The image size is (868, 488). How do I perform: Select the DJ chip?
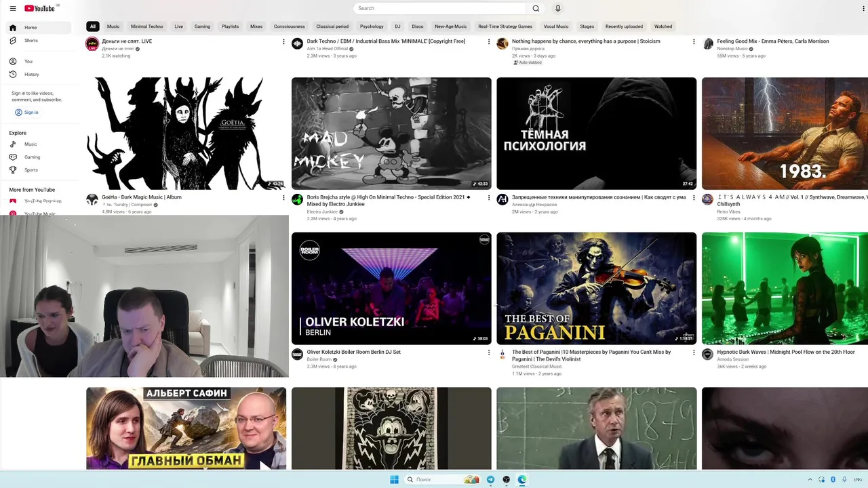(397, 26)
